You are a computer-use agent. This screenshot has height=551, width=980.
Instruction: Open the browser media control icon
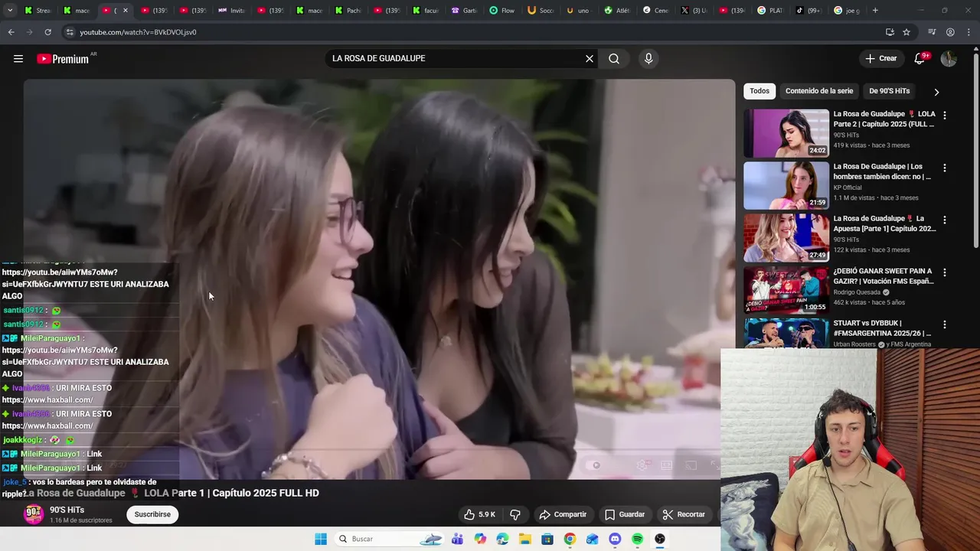[932, 32]
